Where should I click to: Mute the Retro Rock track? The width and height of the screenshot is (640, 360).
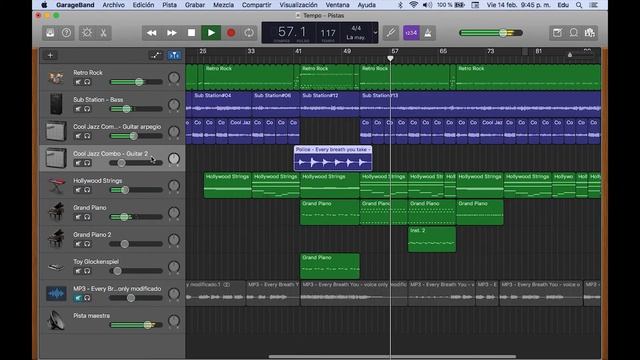coord(78,82)
